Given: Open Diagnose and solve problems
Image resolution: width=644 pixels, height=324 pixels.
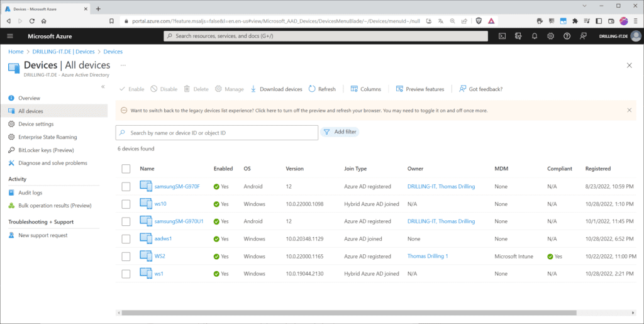Looking at the screenshot, I should 54,163.
